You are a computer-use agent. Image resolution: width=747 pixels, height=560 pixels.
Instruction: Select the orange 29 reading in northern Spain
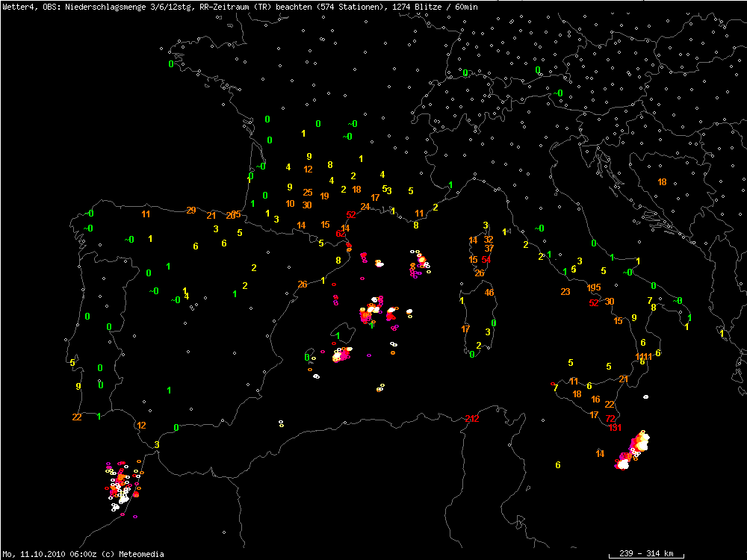click(190, 210)
